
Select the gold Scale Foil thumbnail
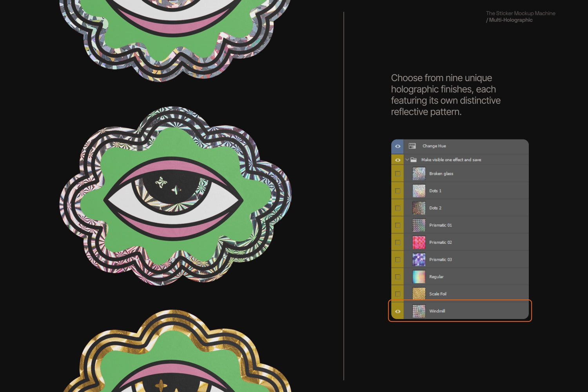click(419, 294)
